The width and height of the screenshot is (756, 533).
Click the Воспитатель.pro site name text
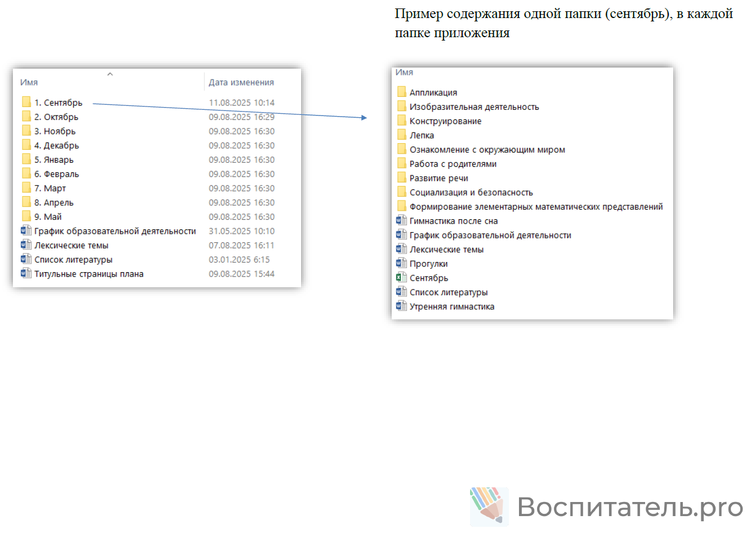pyautogui.click(x=630, y=507)
